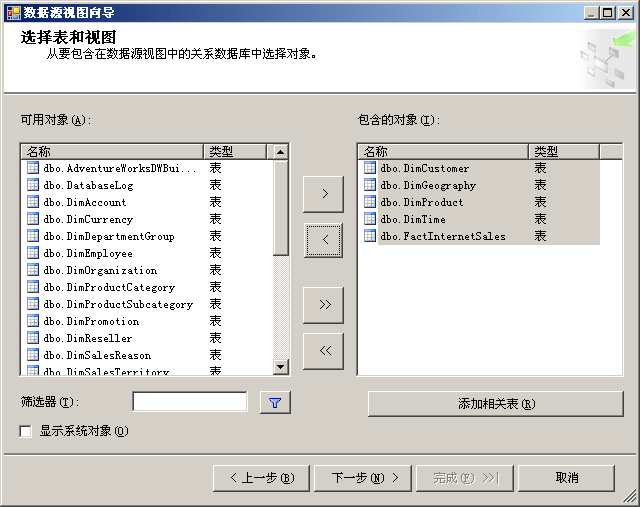Click the table icon beside dbo.AdventureWorksDWBui...

pyautogui.click(x=33, y=168)
